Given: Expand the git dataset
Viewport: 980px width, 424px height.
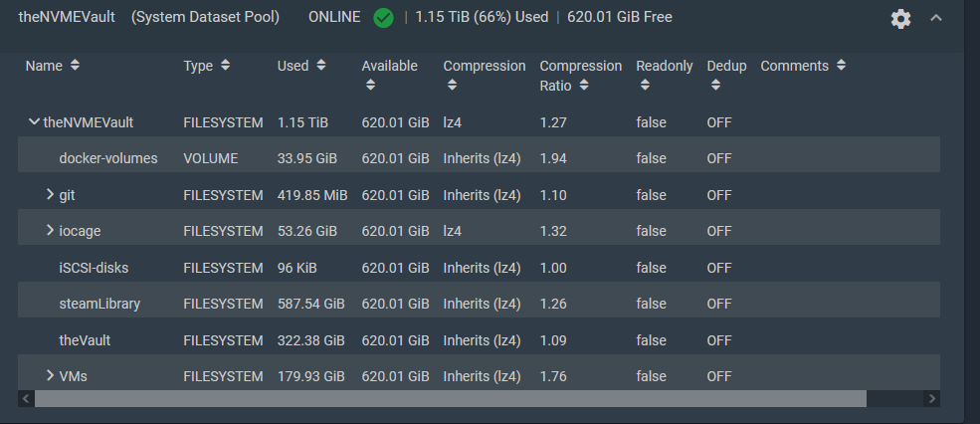Looking at the screenshot, I should (x=50, y=194).
